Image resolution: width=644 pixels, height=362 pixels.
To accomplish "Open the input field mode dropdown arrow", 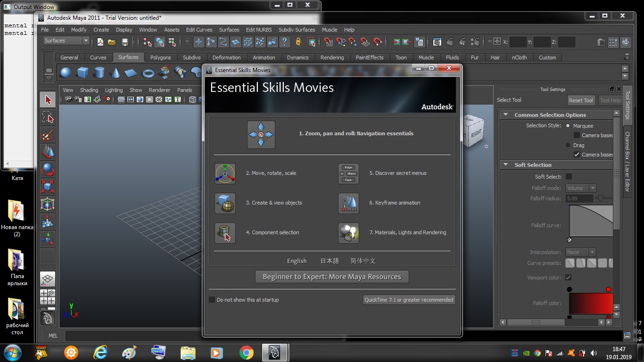I will click(490, 41).
